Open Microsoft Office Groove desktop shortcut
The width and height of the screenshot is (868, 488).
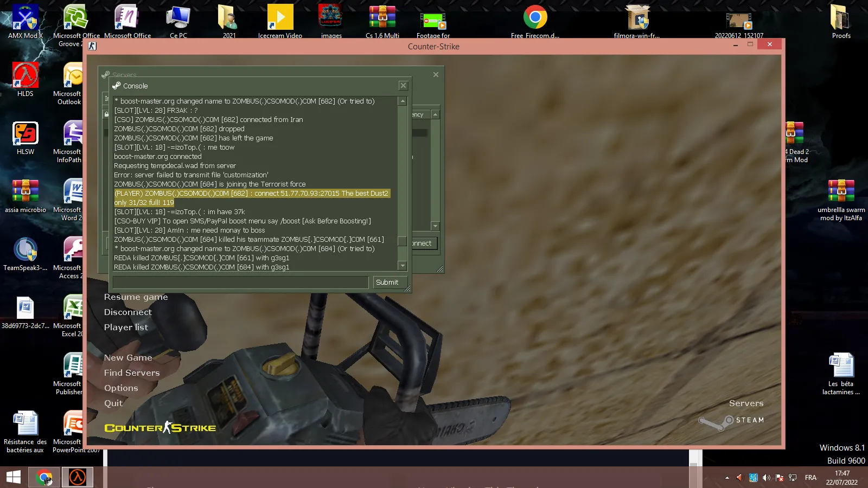(x=76, y=24)
